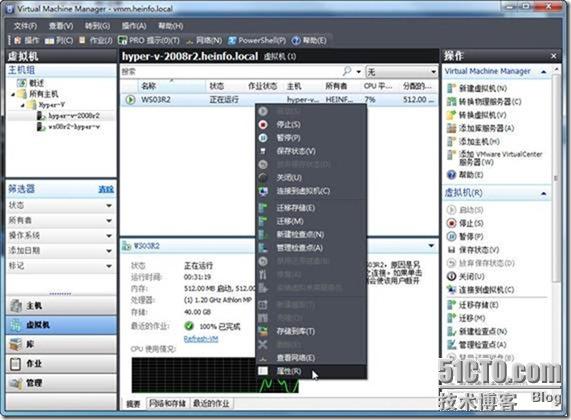The image size is (571, 420).
Task: Click the 添加库服务器(A) icon
Action: [x=452, y=128]
